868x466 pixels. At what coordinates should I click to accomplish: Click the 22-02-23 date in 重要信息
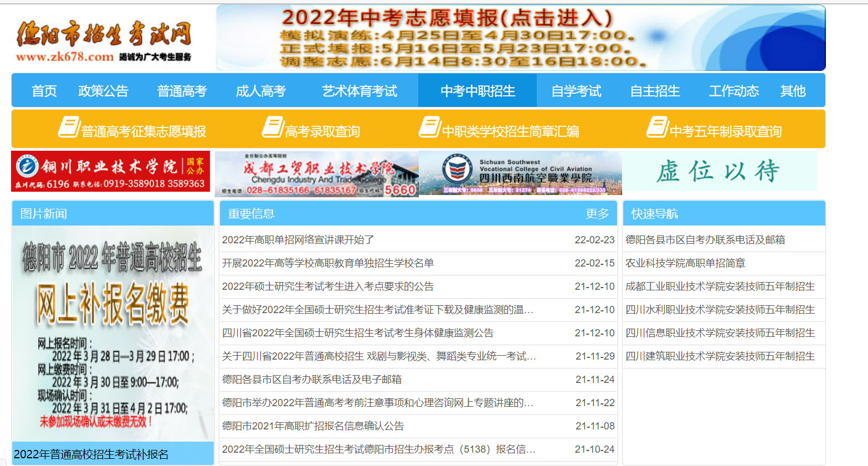[594, 240]
